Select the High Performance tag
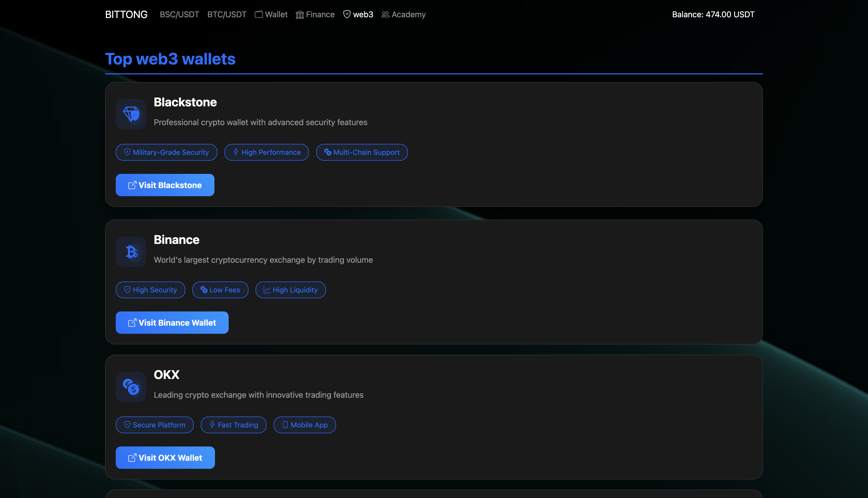Image resolution: width=868 pixels, height=498 pixels. (266, 152)
